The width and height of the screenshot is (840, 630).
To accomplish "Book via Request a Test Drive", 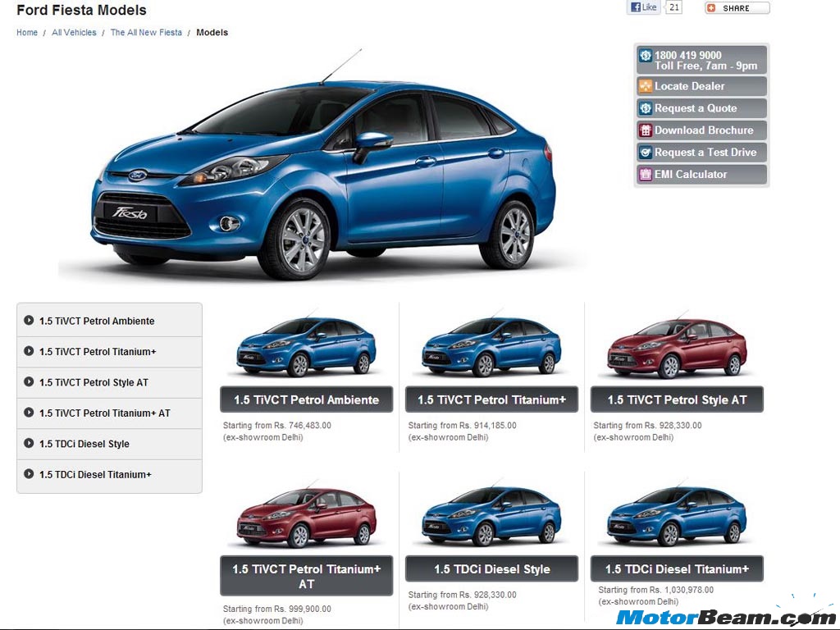I will click(702, 152).
